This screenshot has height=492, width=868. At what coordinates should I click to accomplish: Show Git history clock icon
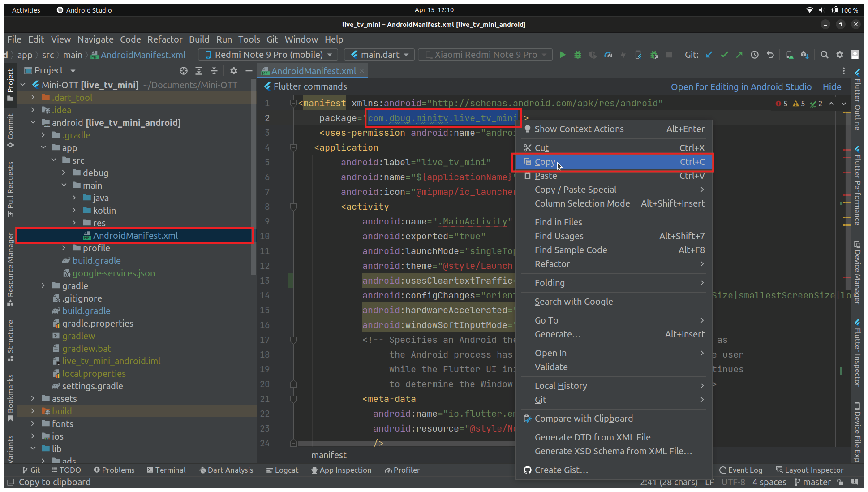click(x=755, y=55)
